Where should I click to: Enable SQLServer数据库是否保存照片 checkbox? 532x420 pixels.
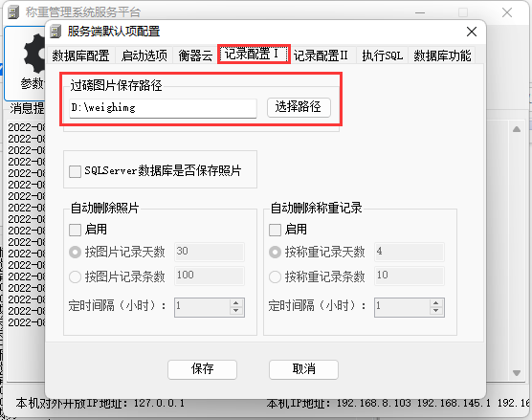[75, 171]
